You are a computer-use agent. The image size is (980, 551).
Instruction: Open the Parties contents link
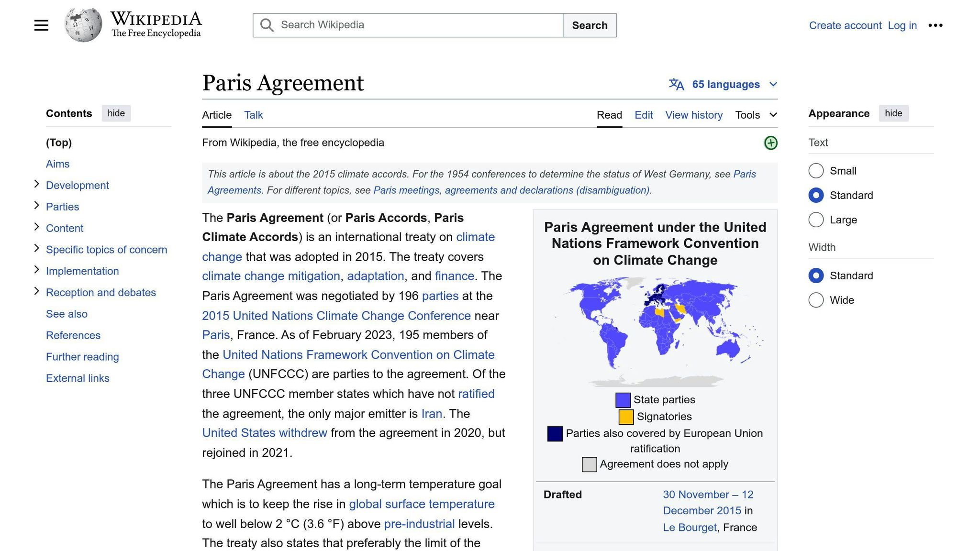click(62, 207)
